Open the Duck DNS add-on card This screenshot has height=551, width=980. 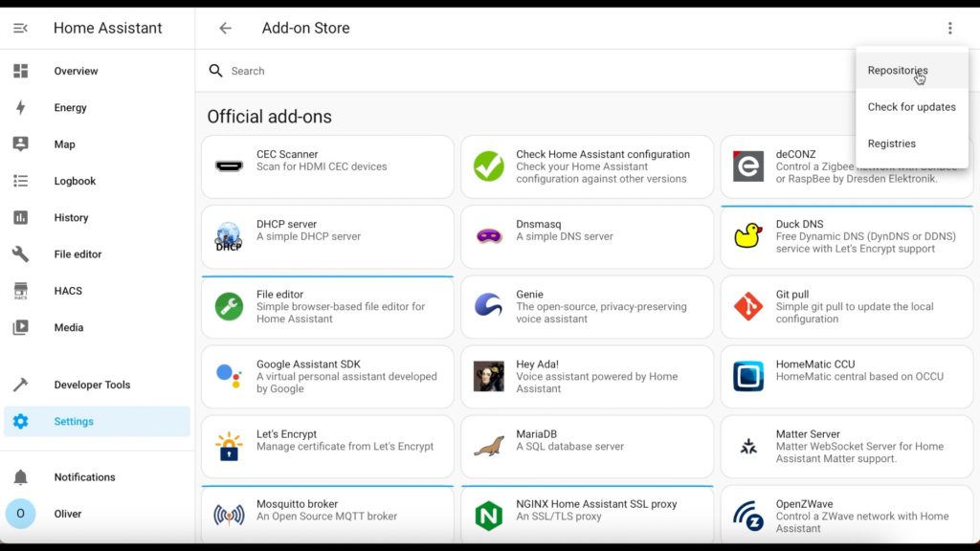pyautogui.click(x=847, y=237)
